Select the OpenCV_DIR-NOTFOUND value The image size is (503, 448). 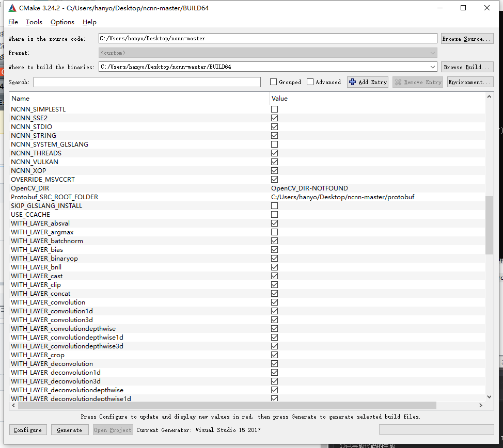pos(309,188)
